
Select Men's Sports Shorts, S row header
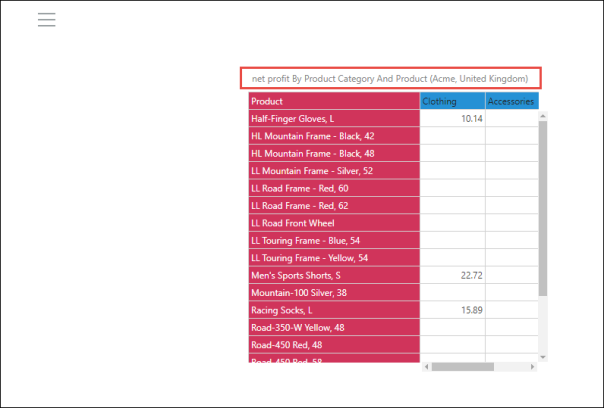click(333, 275)
